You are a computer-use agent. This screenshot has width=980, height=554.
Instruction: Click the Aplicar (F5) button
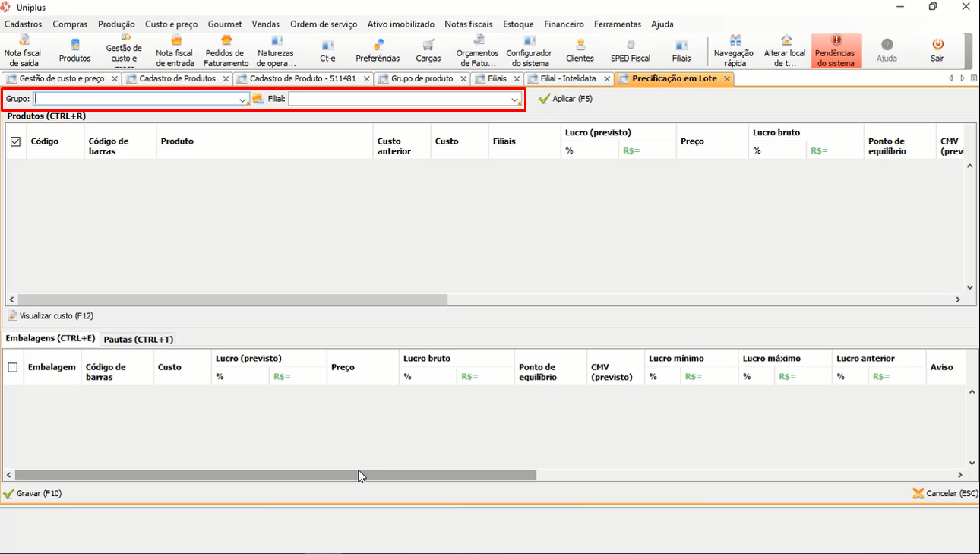(x=565, y=99)
